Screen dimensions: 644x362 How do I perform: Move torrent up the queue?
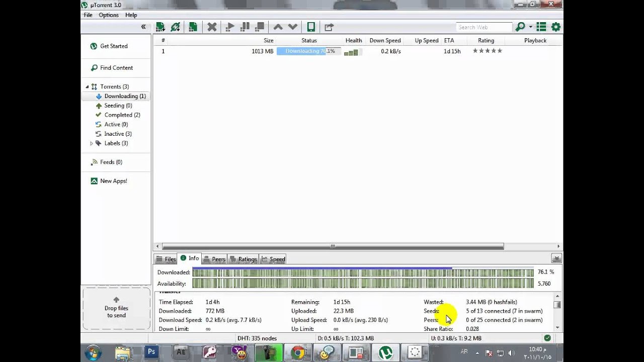[278, 27]
